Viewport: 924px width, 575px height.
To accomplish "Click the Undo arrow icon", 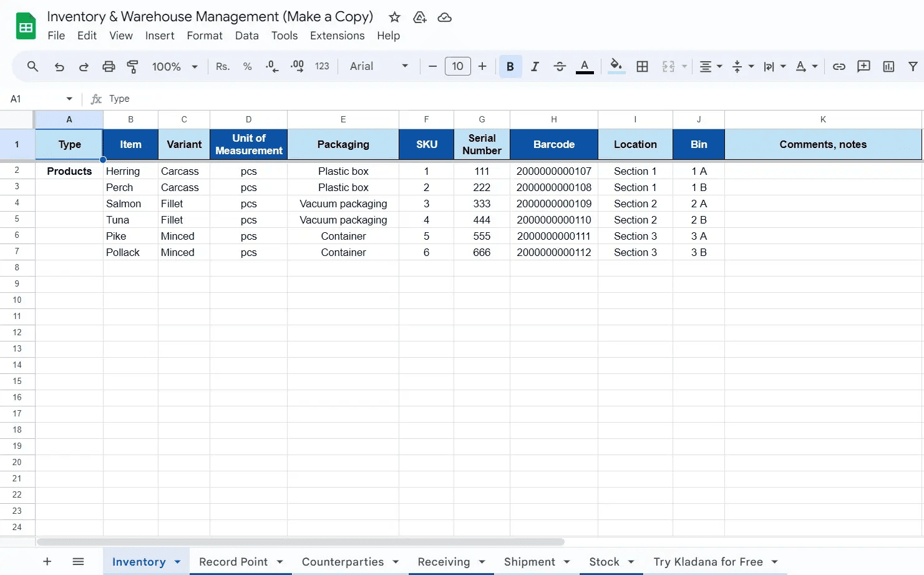I will pos(59,66).
